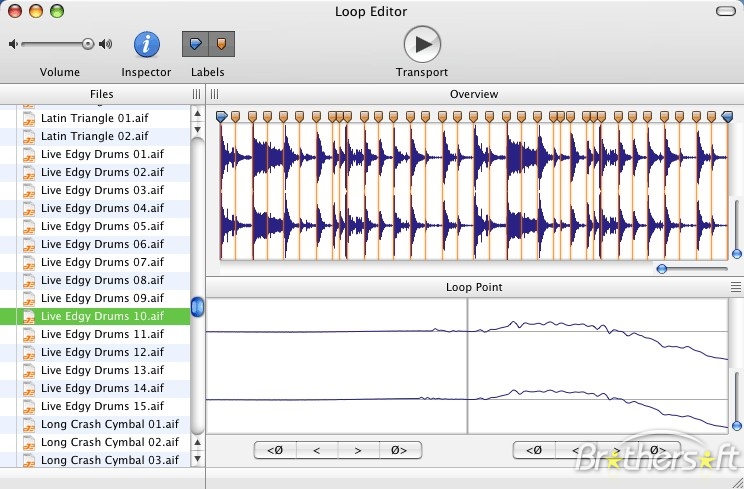This screenshot has width=744, height=489.
Task: Click the blue start marker above the waveform
Action: [222, 117]
